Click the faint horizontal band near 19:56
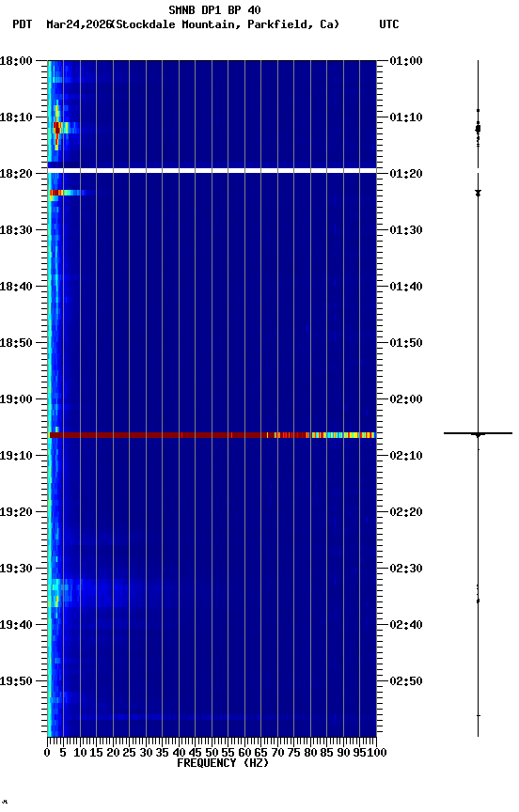Screen dimensions: 519x812 click(x=212, y=718)
